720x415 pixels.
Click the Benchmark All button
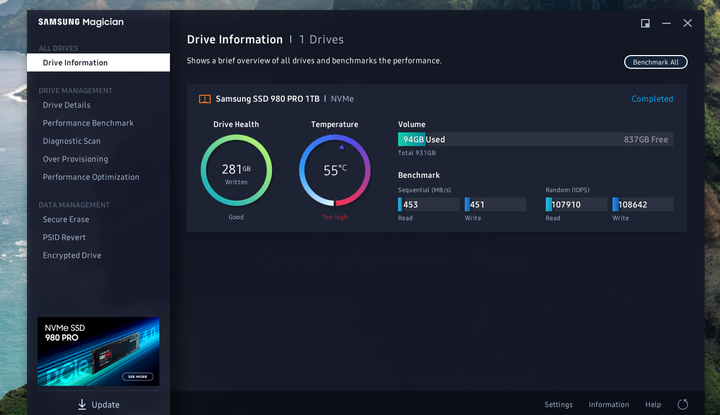[x=655, y=62]
